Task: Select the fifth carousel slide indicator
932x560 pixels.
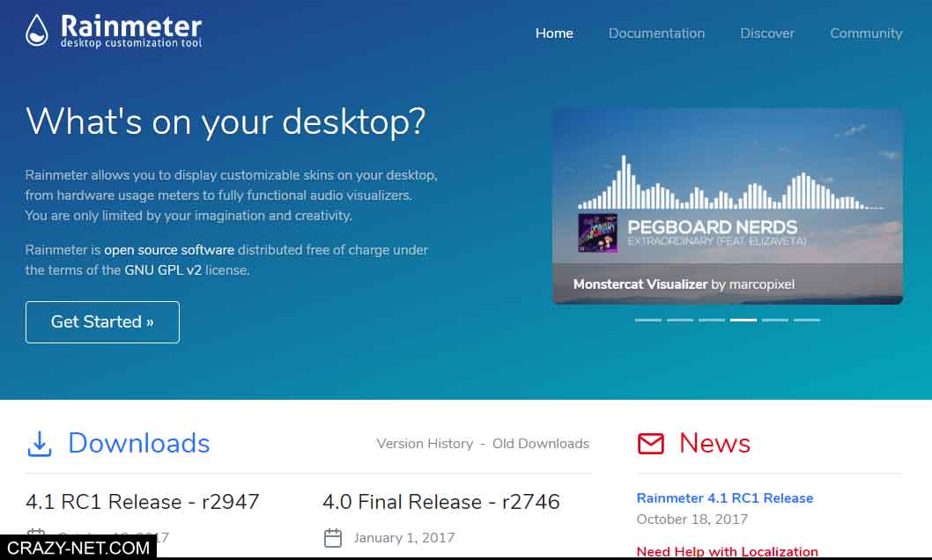Action: point(775,321)
